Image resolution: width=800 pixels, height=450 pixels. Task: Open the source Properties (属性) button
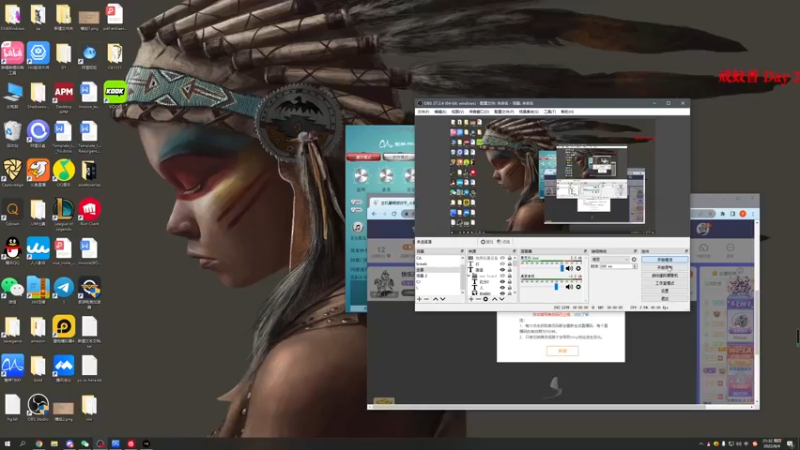tap(486, 242)
